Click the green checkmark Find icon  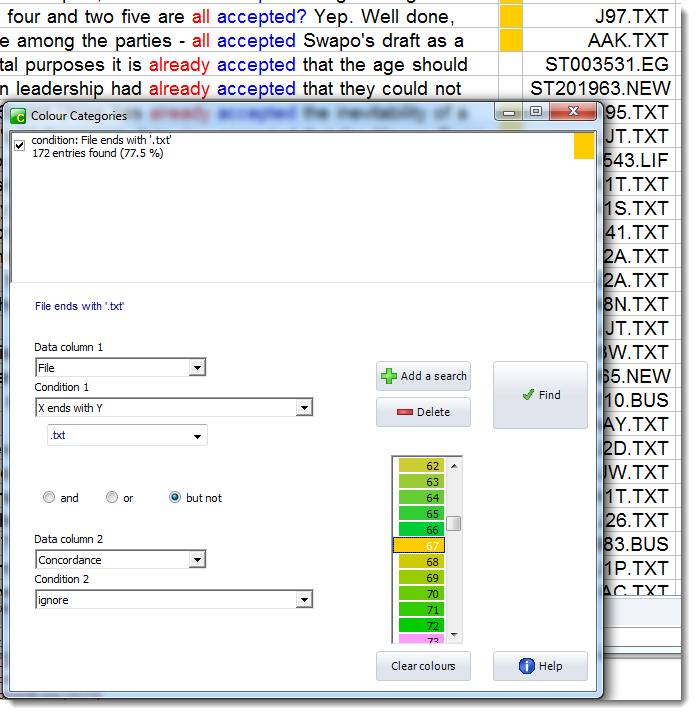[x=527, y=395]
